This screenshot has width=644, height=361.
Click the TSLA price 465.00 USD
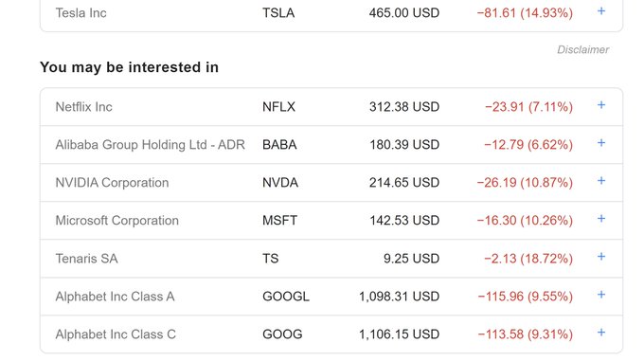[x=404, y=12]
